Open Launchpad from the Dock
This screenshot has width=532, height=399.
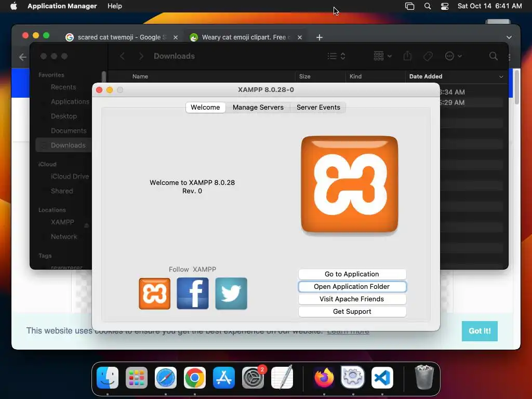pyautogui.click(x=137, y=378)
